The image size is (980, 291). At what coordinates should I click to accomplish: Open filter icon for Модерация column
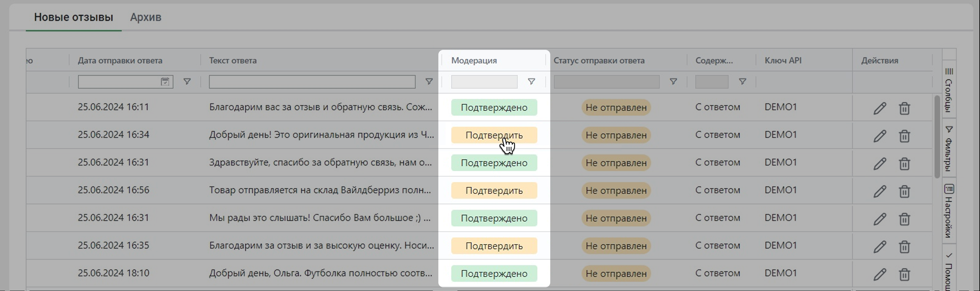531,82
